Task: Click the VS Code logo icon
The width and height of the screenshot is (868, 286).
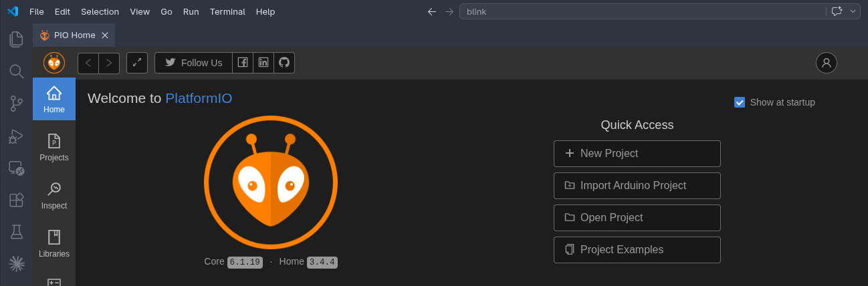Action: pos(12,11)
